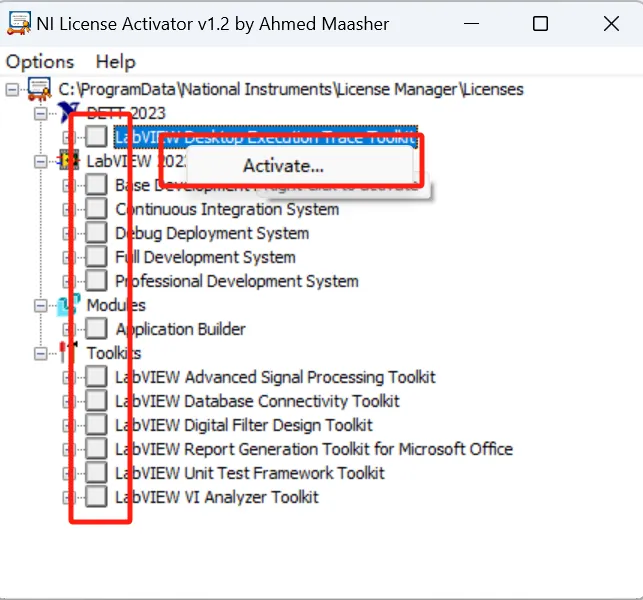Click the Modules group icon

tap(68, 305)
